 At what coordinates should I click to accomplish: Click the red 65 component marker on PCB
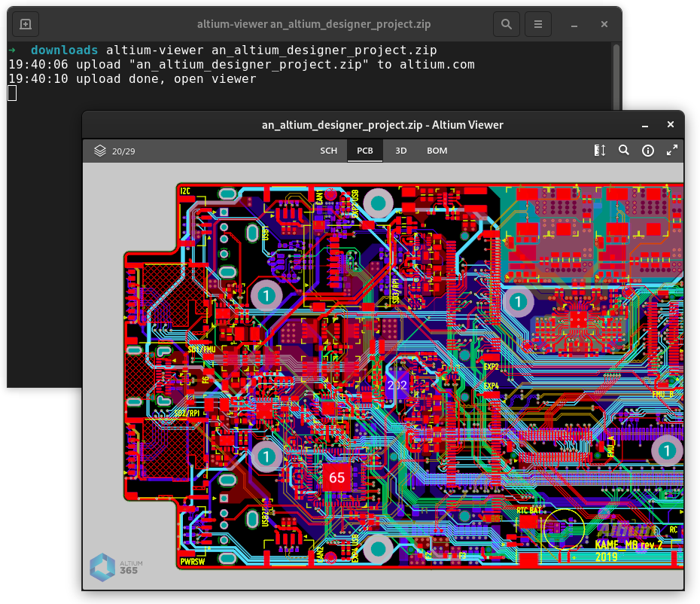pos(336,477)
